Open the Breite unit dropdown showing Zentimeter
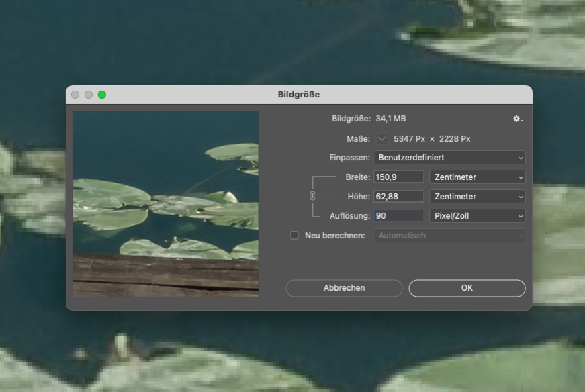The height and width of the screenshot is (392, 585). pyautogui.click(x=478, y=177)
